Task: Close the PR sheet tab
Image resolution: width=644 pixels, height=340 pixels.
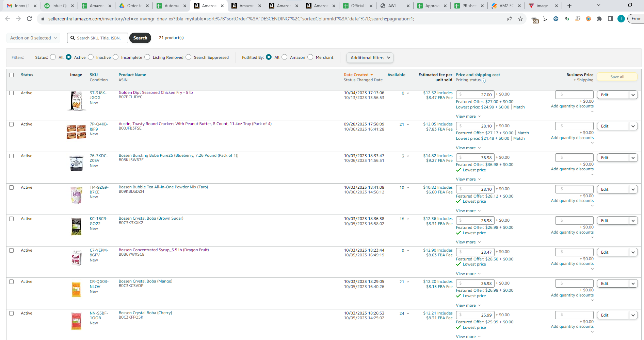Action: pos(482,6)
